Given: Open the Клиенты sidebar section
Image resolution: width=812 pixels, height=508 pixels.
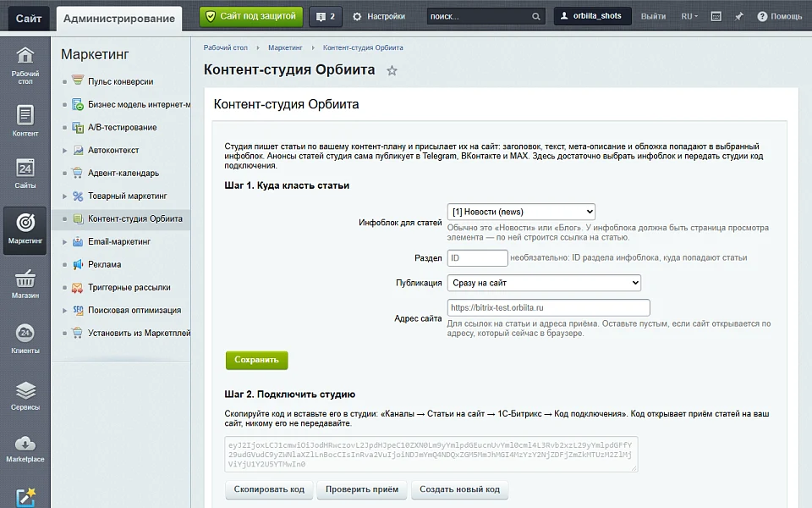Looking at the screenshot, I should pyautogui.click(x=25, y=338).
